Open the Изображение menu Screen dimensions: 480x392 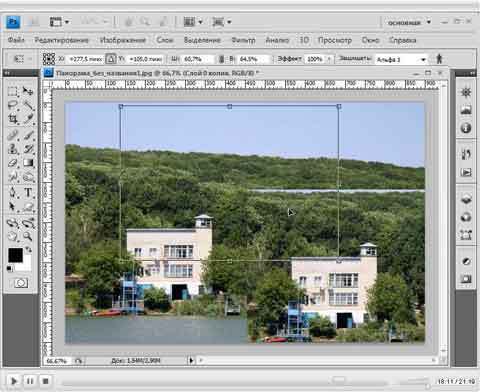(x=123, y=40)
